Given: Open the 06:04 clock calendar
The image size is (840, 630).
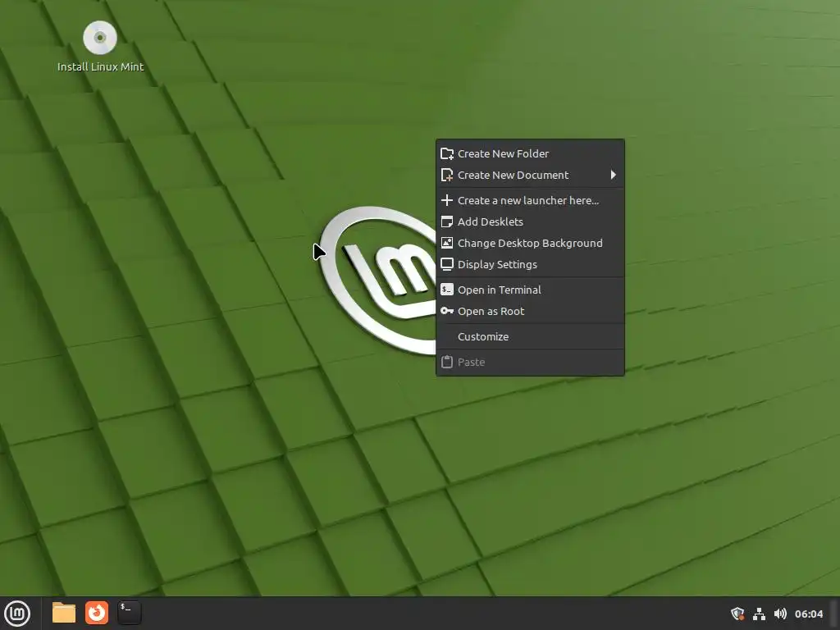Looking at the screenshot, I should click(808, 614).
